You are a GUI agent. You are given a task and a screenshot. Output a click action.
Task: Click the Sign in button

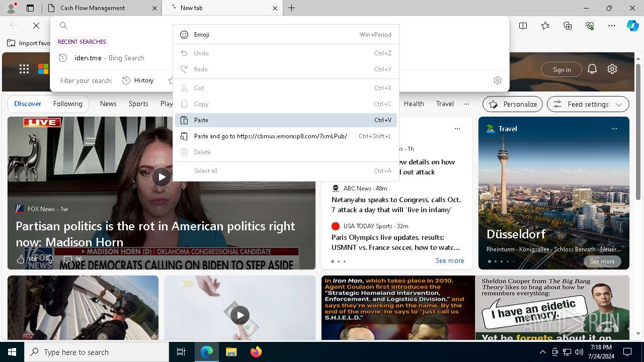(561, 69)
